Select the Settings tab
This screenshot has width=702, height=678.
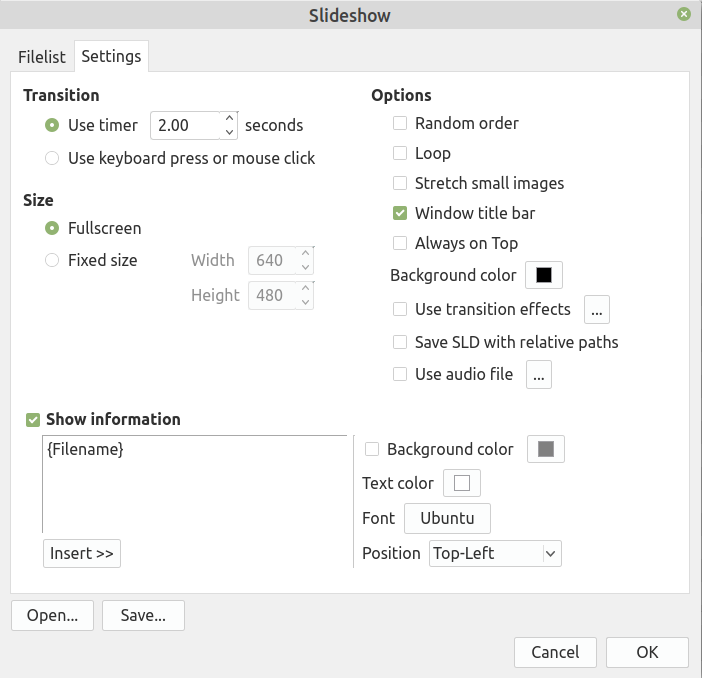[x=111, y=57]
